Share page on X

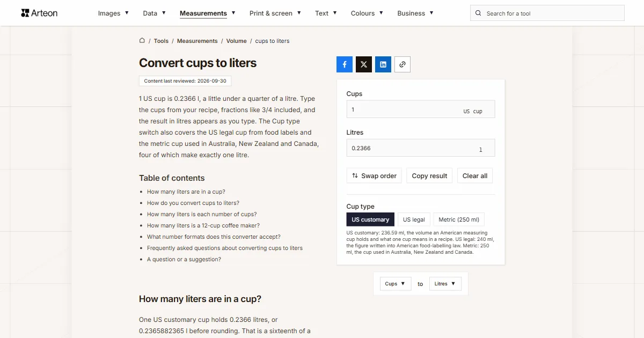[364, 64]
